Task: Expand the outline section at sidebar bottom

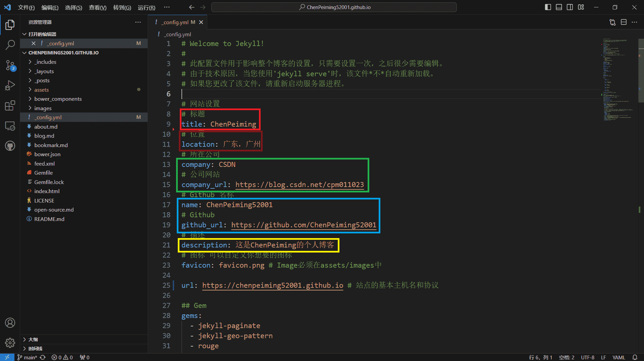Action: [84, 340]
